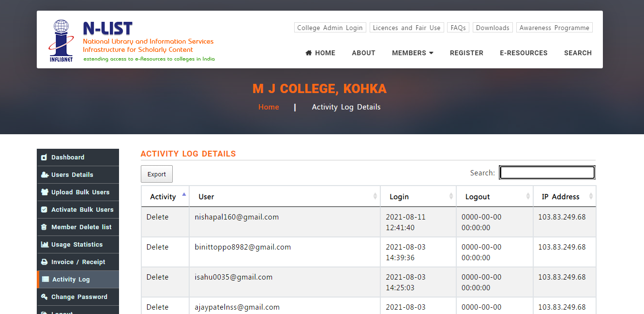Sort table by IP Address column arrows
644x314 pixels.
pyautogui.click(x=591, y=196)
